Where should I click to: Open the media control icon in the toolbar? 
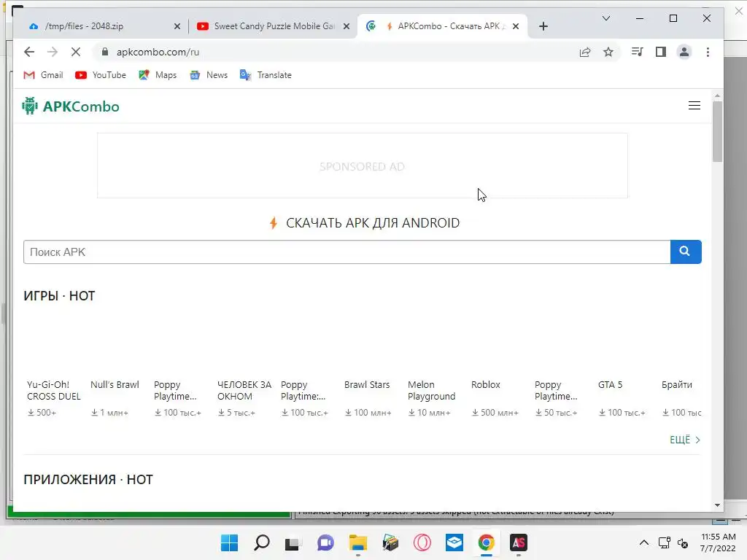pos(637,52)
